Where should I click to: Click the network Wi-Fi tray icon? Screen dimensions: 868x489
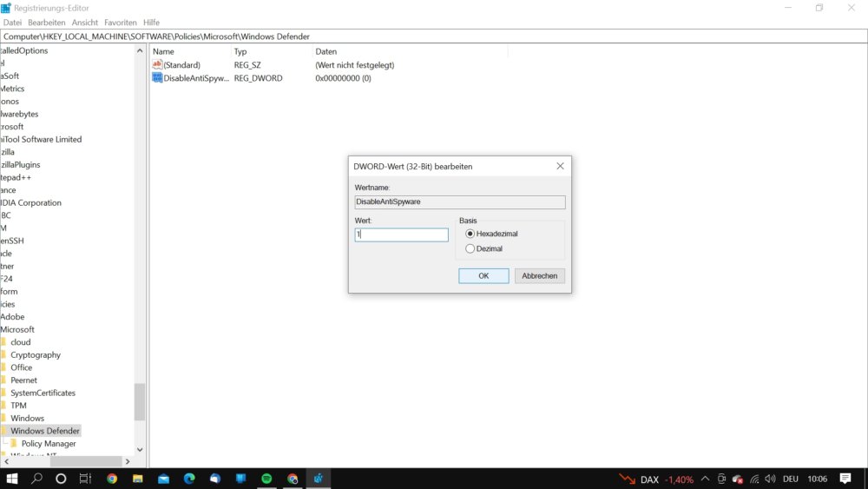754,479
